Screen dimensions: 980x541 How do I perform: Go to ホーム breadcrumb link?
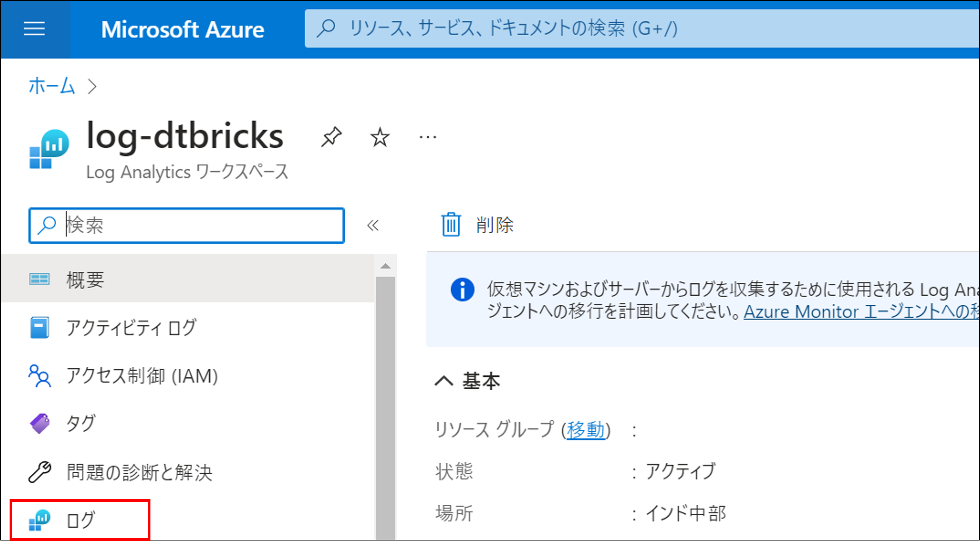52,86
